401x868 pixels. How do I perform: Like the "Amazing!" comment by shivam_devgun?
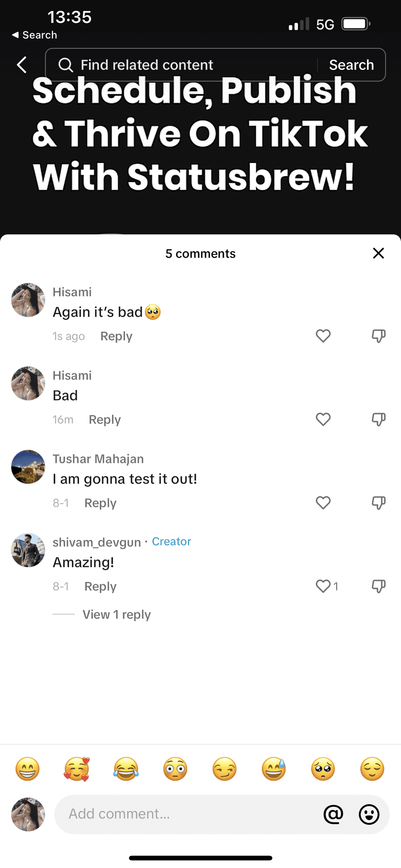point(323,586)
